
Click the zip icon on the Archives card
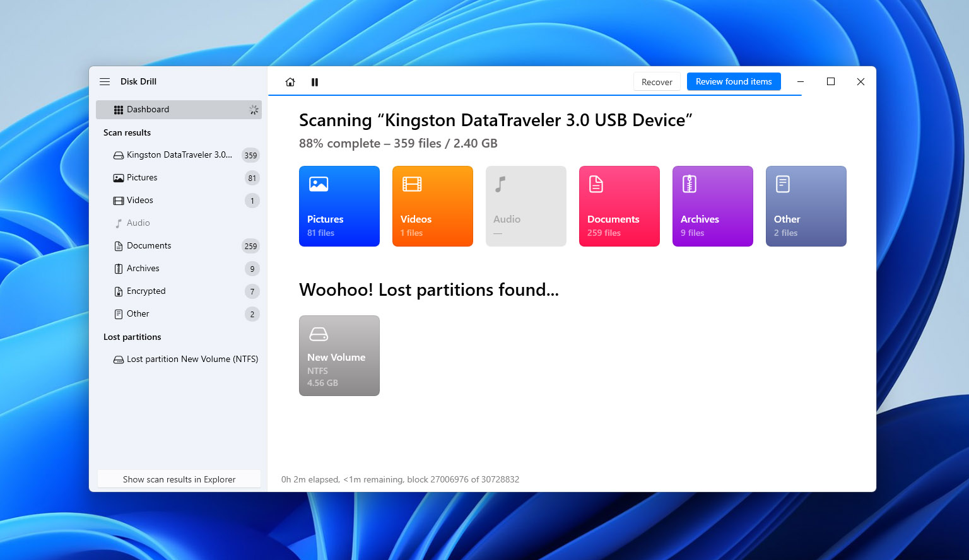690,184
